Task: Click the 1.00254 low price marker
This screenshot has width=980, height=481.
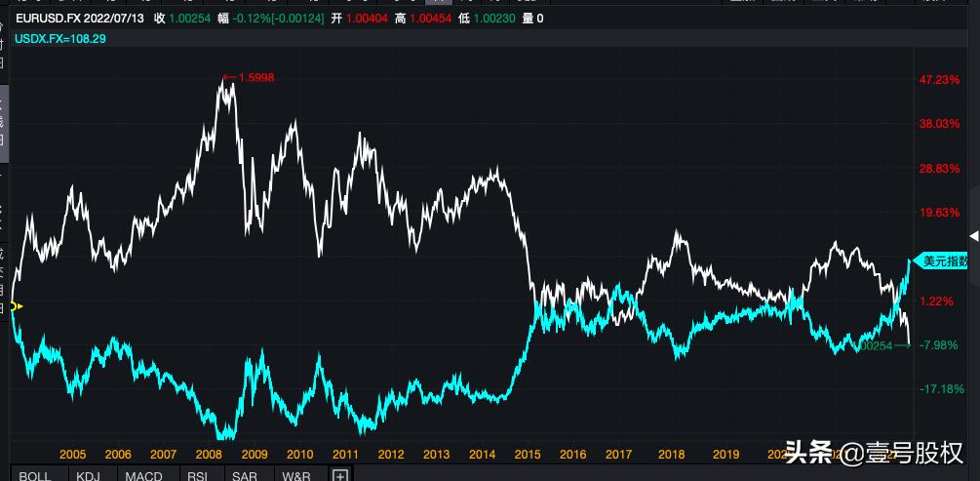Action: tap(882, 345)
